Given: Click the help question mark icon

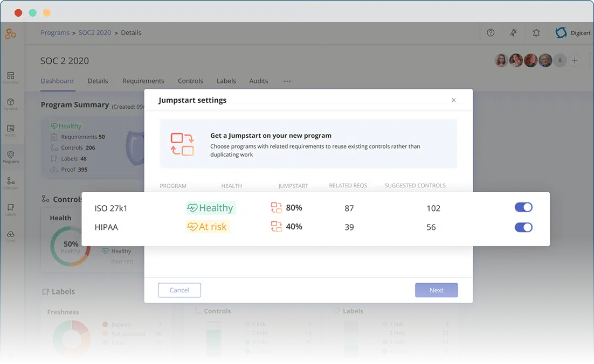Looking at the screenshot, I should [491, 33].
